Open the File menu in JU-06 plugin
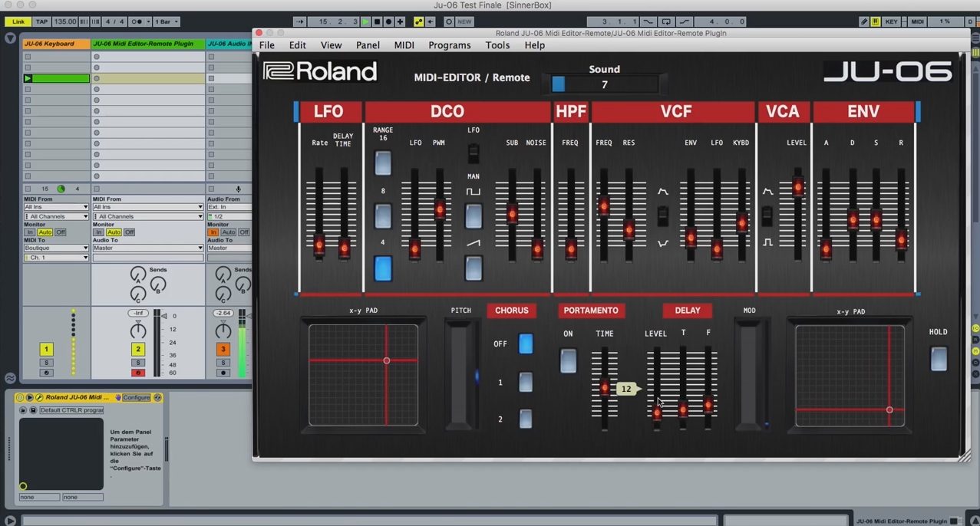980x526 pixels. pyautogui.click(x=267, y=45)
